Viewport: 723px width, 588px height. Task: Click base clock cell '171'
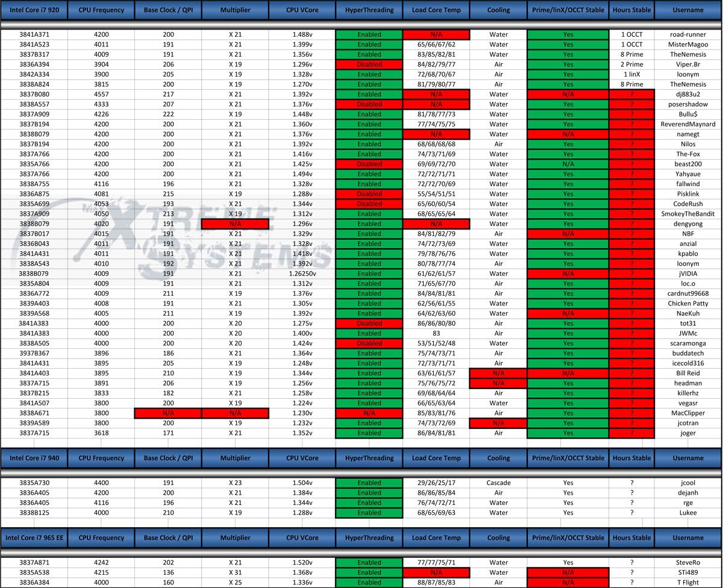coord(168,433)
